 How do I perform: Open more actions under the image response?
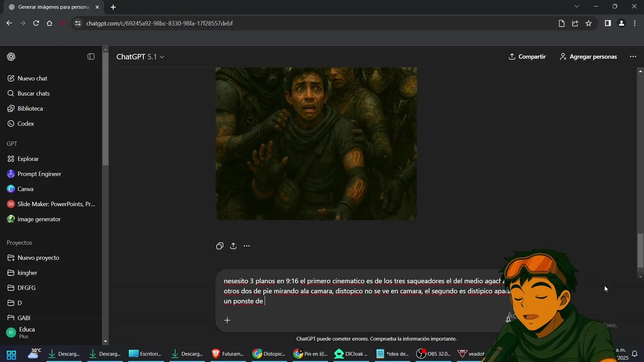pyautogui.click(x=247, y=246)
